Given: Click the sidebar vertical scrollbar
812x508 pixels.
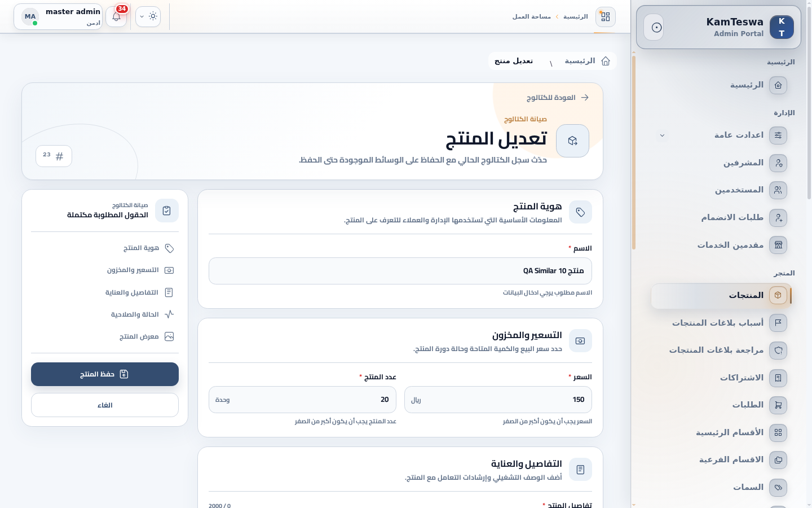Looking at the screenshot, I should coord(634,152).
